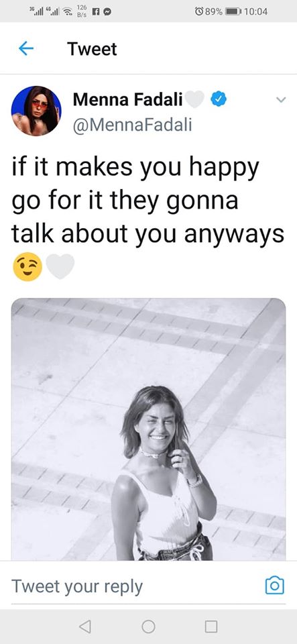Tap the Facebook notification icon
297x644 pixels.
pyautogui.click(x=97, y=12)
